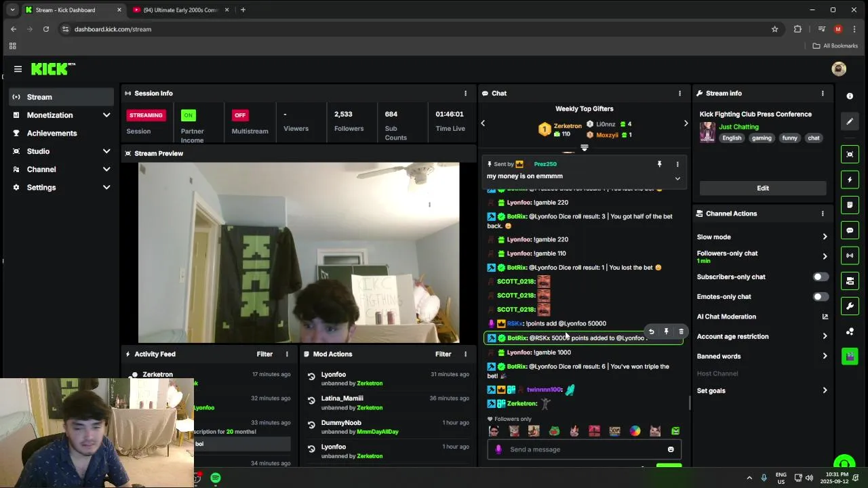Open Activity Feed three-dot options
This screenshot has height=488, width=868.
pos(286,354)
